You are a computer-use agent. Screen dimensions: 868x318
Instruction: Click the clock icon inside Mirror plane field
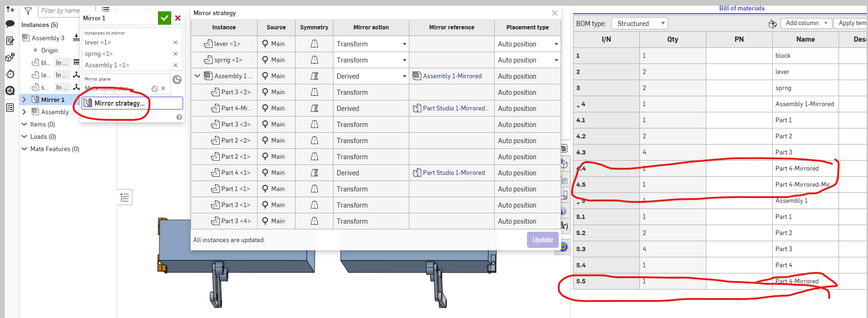155,89
